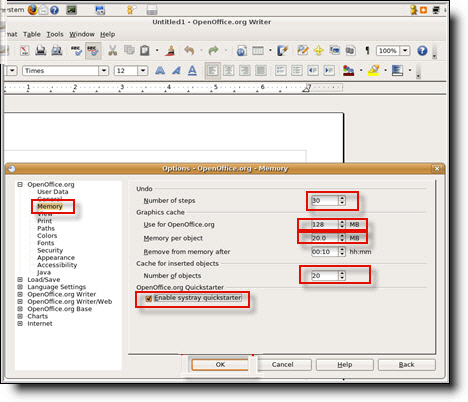Image resolution: width=468 pixels, height=402 pixels.
Task: Select Memory in the options tree
Action: coord(50,206)
